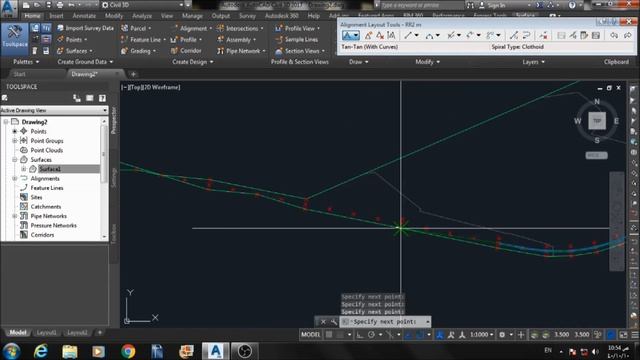Click the command line input field
Screen dimensions: 640x360
tap(386, 322)
